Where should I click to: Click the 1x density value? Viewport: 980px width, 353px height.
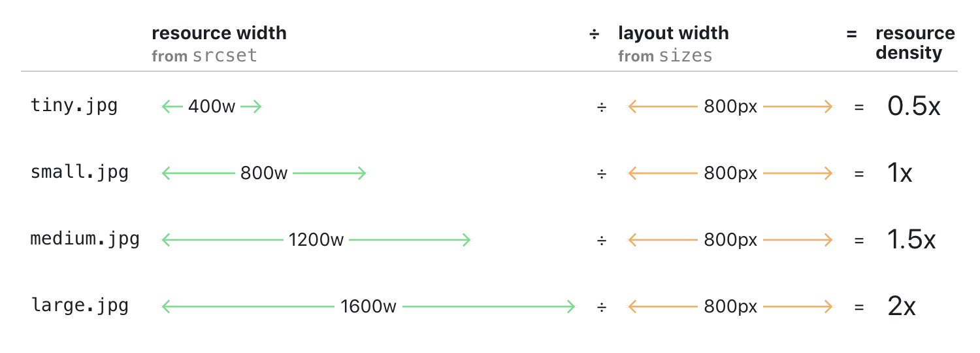(x=900, y=173)
